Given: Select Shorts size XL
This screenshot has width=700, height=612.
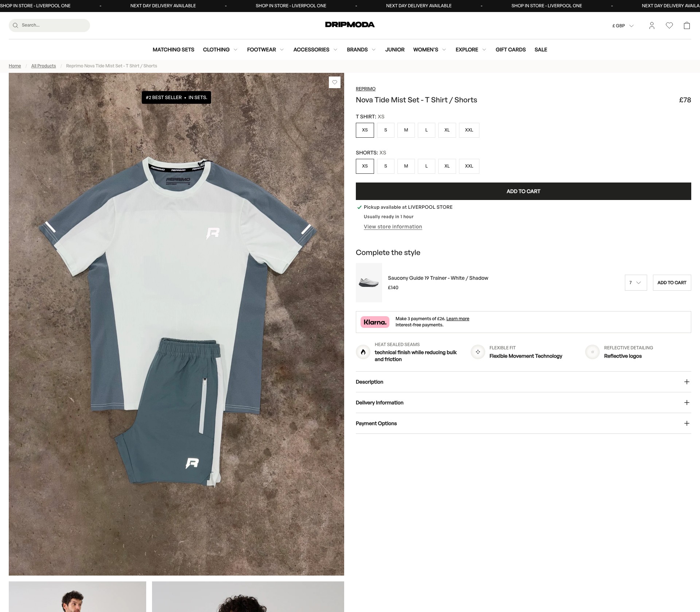Looking at the screenshot, I should [x=447, y=166].
